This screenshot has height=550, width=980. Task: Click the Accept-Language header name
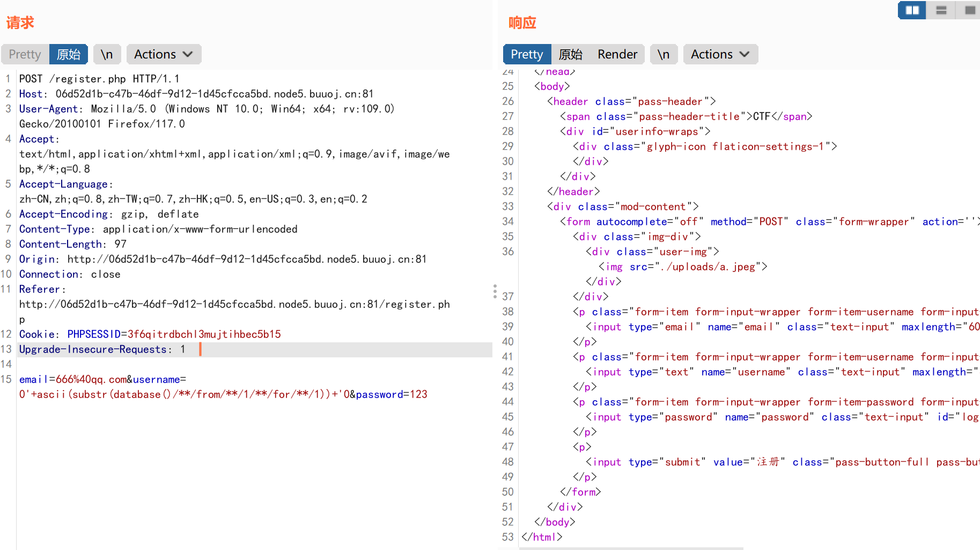coord(64,184)
